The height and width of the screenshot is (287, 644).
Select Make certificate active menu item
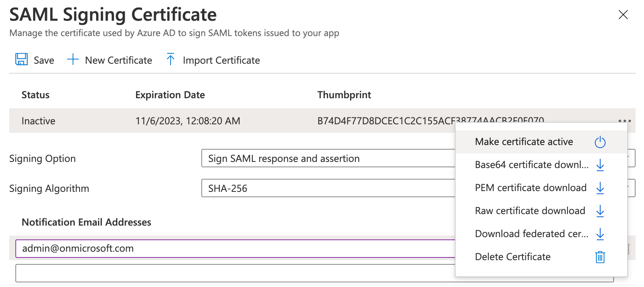524,142
